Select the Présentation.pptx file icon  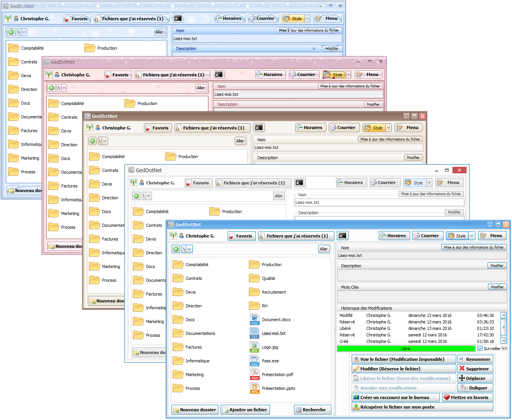click(255, 388)
